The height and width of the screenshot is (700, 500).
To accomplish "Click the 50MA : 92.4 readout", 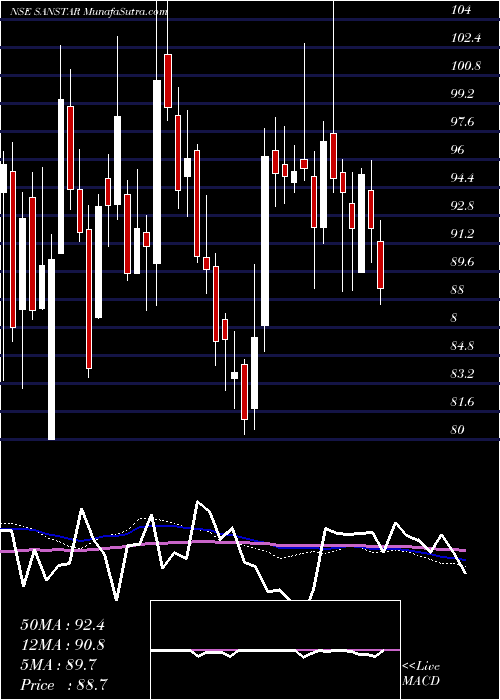I will [62, 625].
